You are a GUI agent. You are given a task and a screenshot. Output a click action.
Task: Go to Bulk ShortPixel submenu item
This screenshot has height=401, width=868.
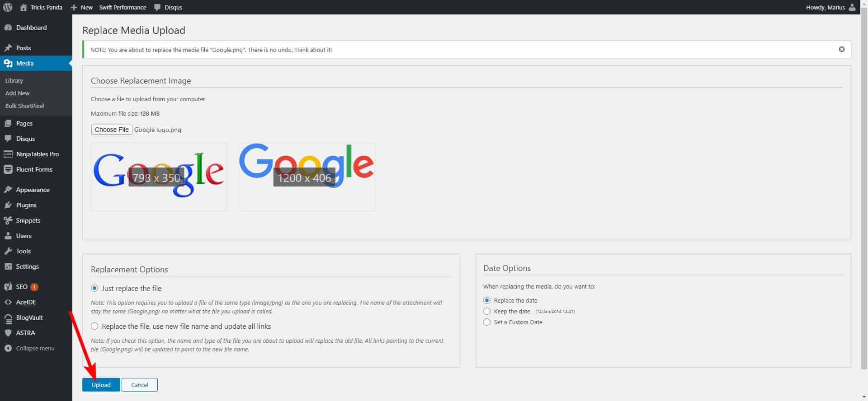tap(24, 106)
